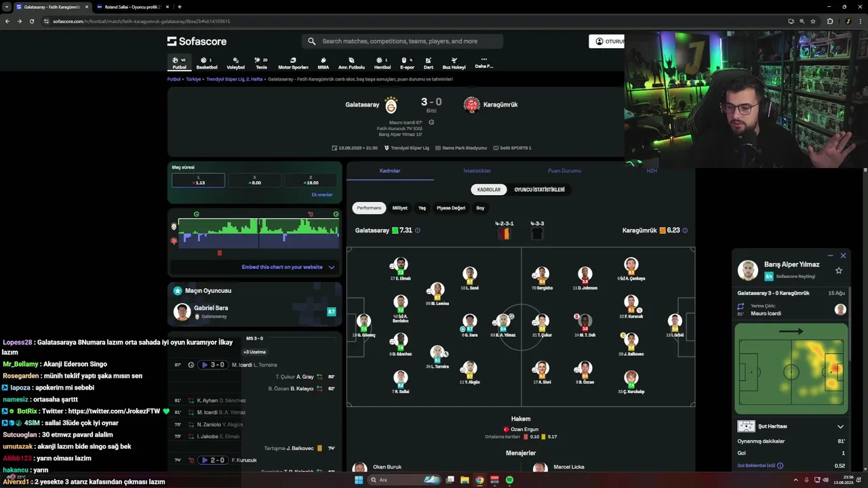Open Spotify from the taskbar
868x488 pixels.
[x=509, y=480]
